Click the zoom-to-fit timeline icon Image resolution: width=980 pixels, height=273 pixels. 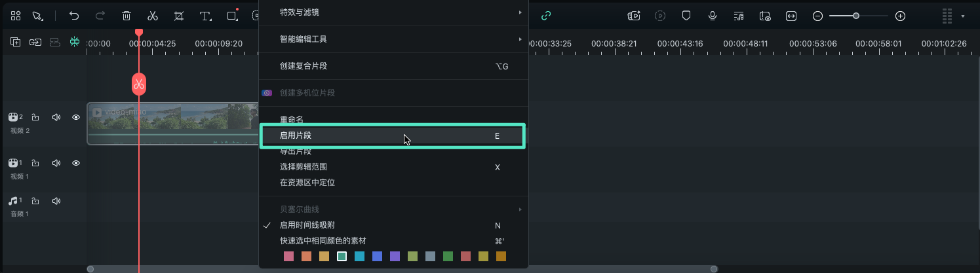coord(791,16)
